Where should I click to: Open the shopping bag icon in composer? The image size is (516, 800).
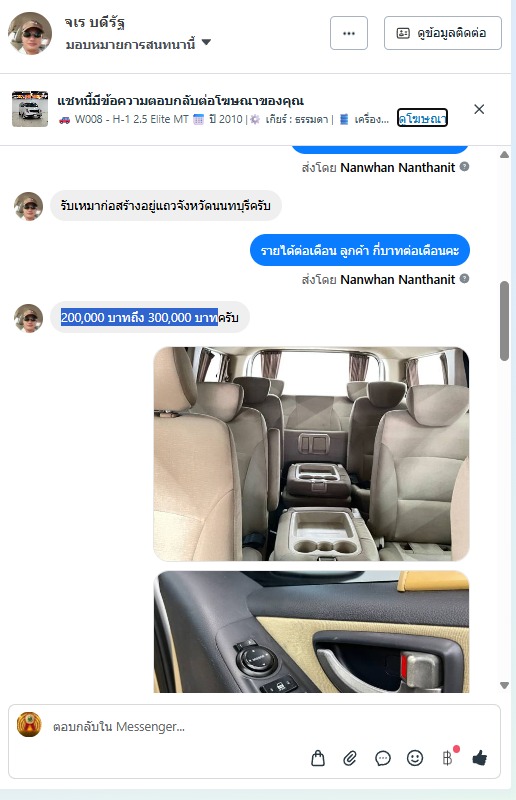[318, 758]
